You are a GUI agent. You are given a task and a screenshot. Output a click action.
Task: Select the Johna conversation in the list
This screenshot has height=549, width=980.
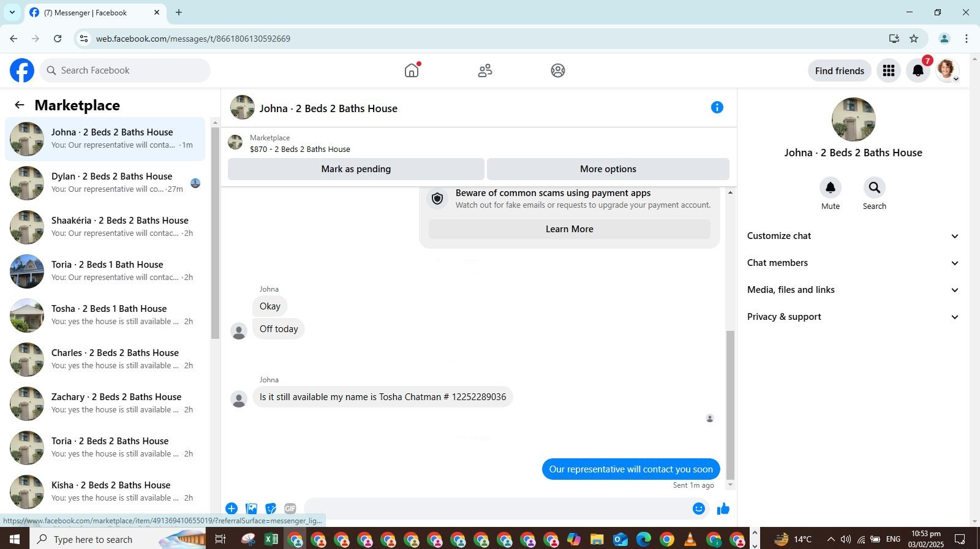click(105, 139)
